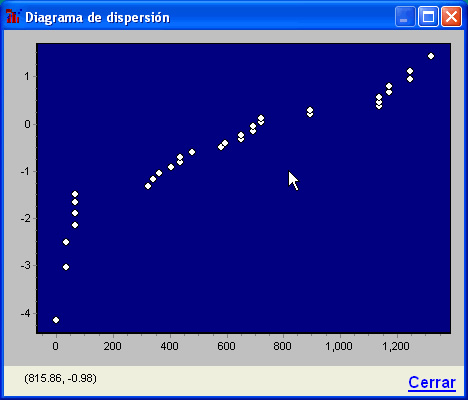The height and width of the screenshot is (400, 468).
Task: Click the lowest point in the stack at x=65
Action: tap(75, 225)
